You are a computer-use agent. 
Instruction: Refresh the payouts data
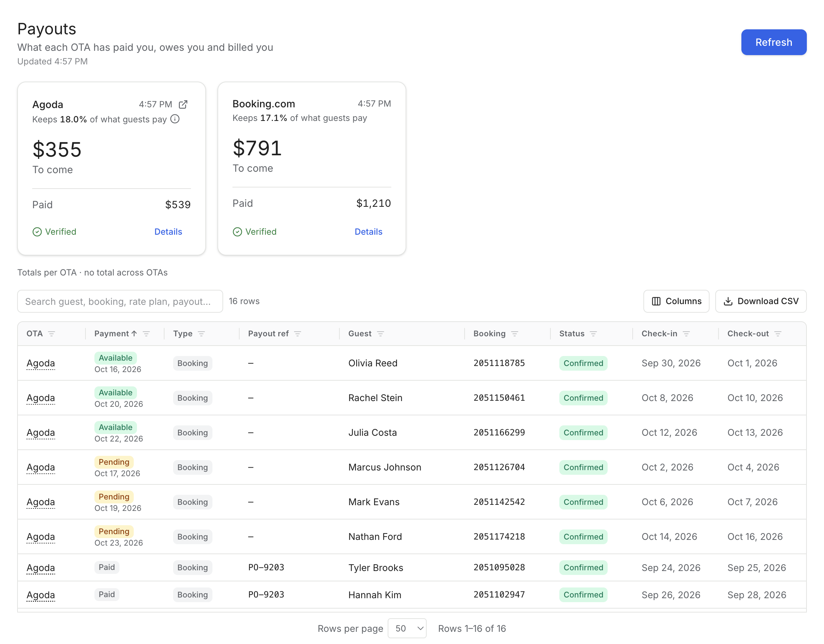774,42
